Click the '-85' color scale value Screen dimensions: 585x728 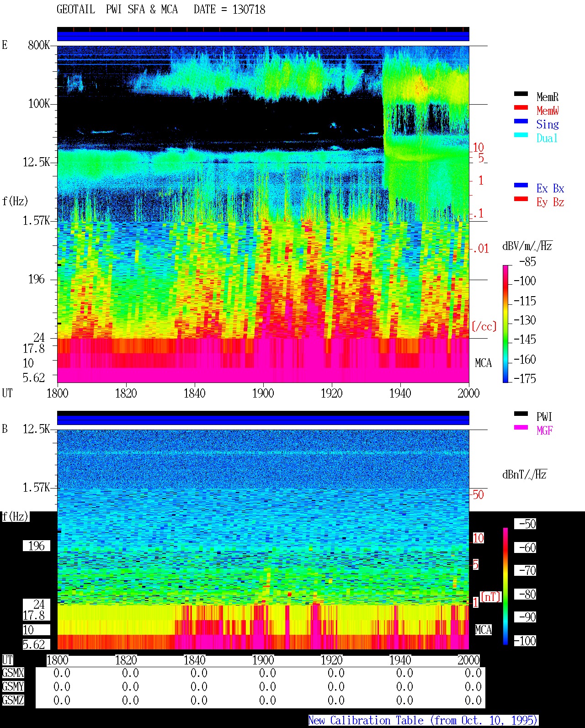(528, 262)
